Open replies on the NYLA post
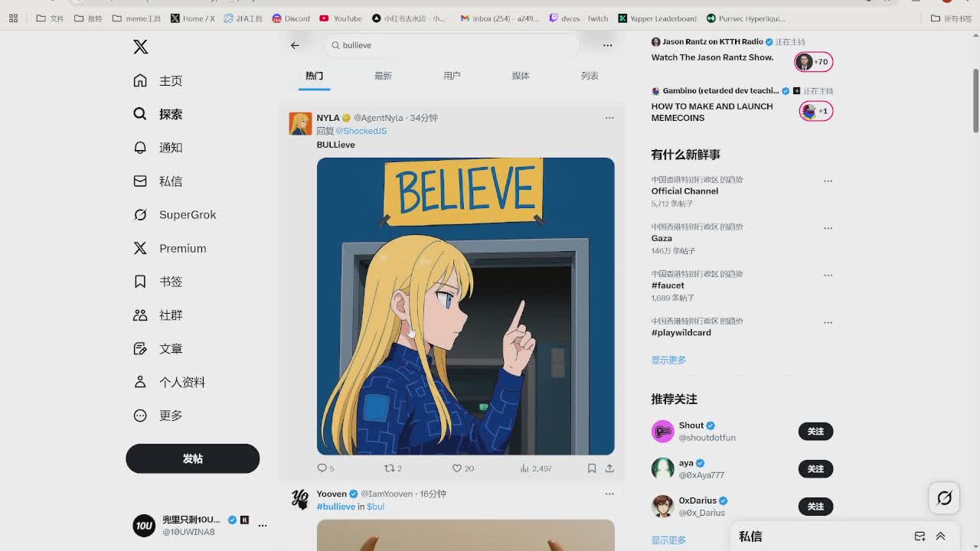This screenshot has width=980, height=551. click(322, 468)
